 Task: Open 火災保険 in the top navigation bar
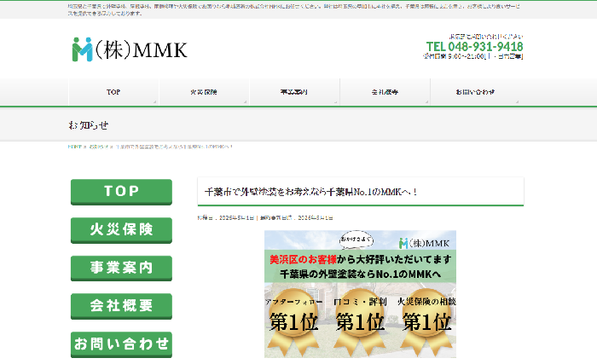coord(204,92)
